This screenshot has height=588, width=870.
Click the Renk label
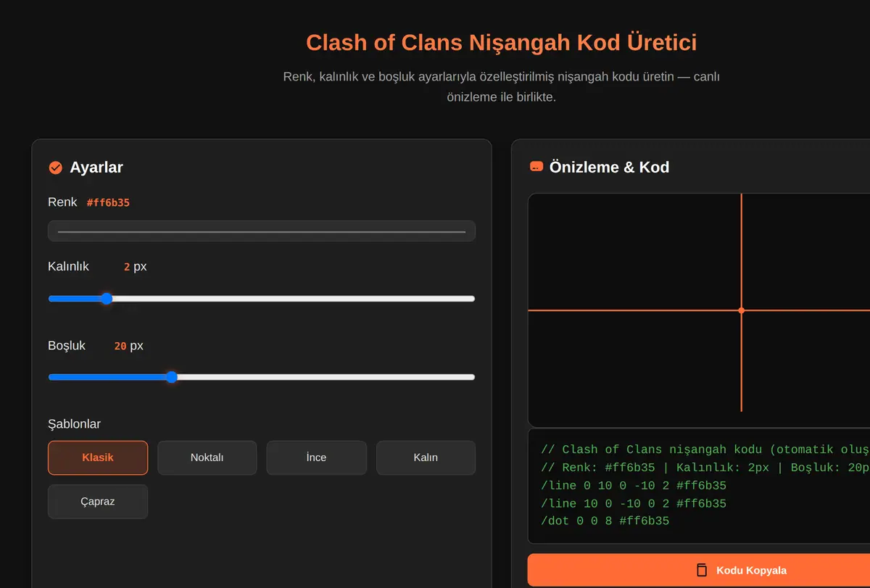[x=62, y=202]
